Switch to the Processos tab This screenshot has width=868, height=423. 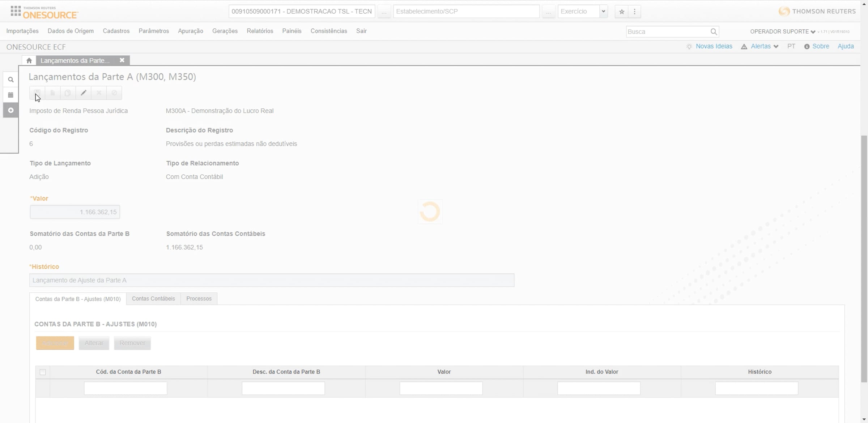pyautogui.click(x=199, y=299)
